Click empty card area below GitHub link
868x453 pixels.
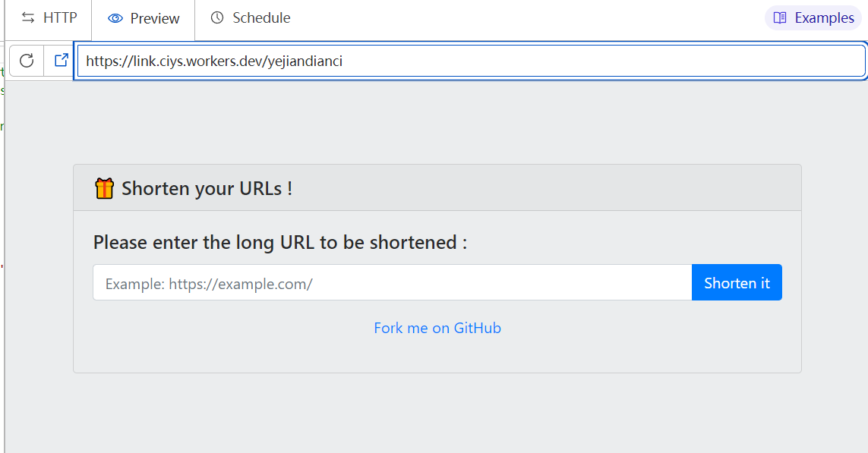(437, 355)
